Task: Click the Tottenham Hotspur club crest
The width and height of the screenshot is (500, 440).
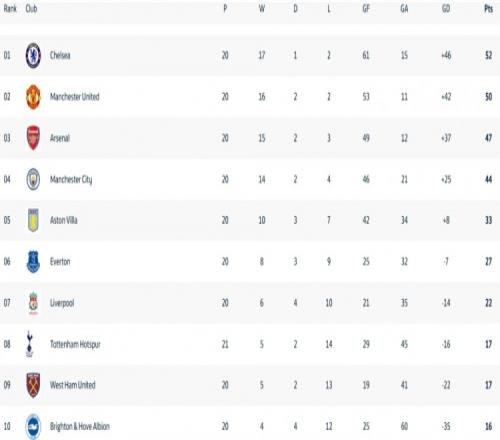Action: (x=30, y=344)
